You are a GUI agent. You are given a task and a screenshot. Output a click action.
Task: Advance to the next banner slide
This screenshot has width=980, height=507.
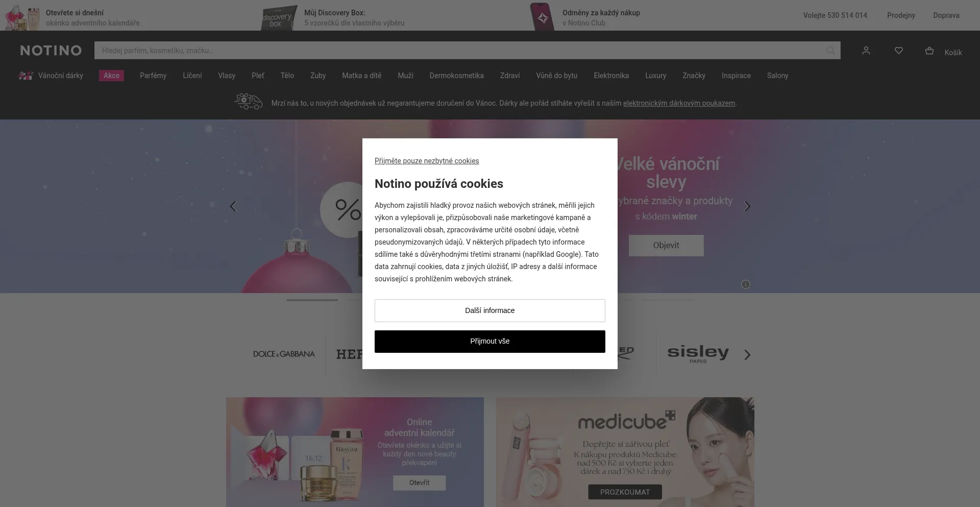pyautogui.click(x=747, y=206)
